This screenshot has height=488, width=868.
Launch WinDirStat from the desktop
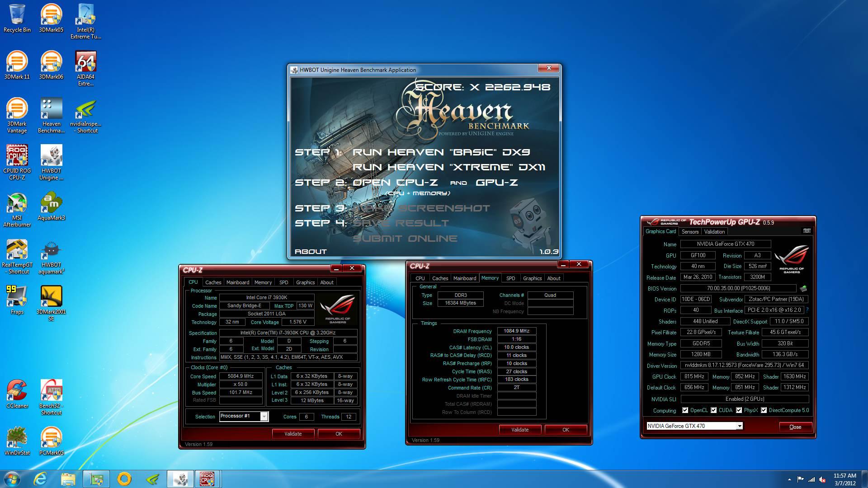point(17,441)
